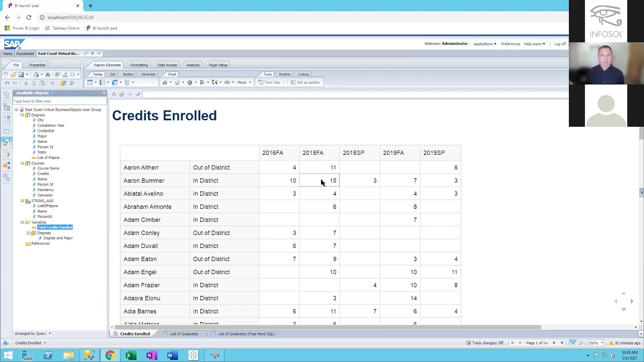
Task: Click the Undo arrow icon
Action: [x=7, y=83]
